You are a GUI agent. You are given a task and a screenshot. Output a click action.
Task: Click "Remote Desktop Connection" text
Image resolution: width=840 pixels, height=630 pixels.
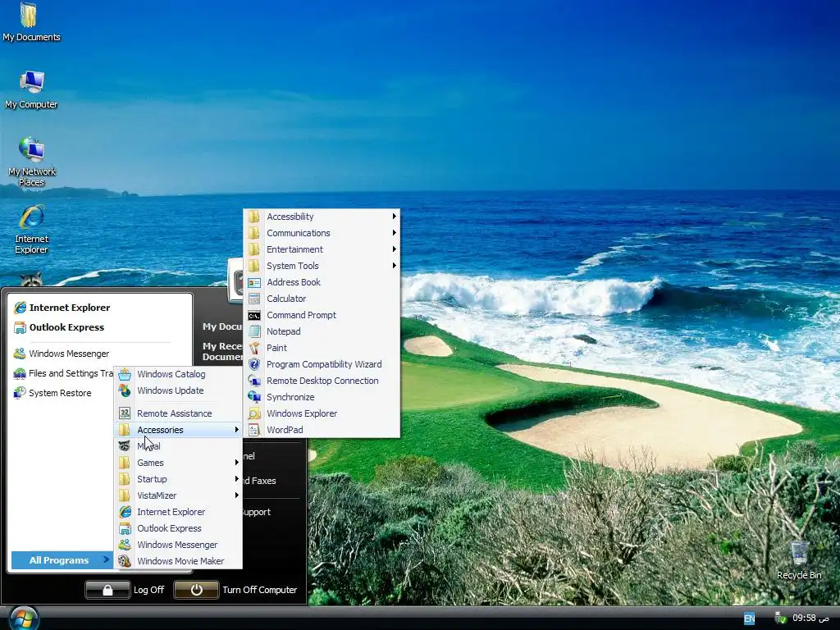point(322,381)
